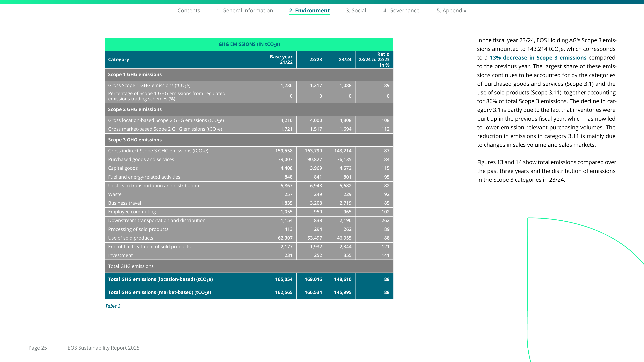
Task: Click the Scope 2 GHG emissions section row
Action: (249, 109)
